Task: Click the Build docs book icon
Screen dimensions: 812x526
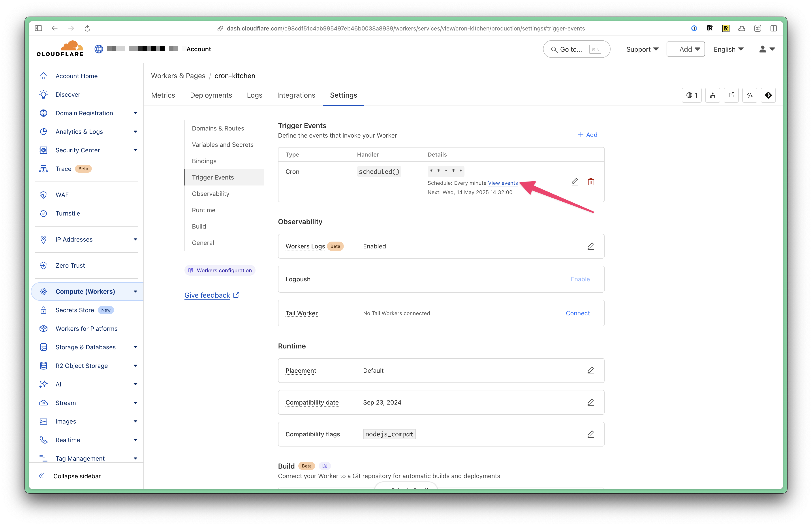Action: pyautogui.click(x=324, y=466)
